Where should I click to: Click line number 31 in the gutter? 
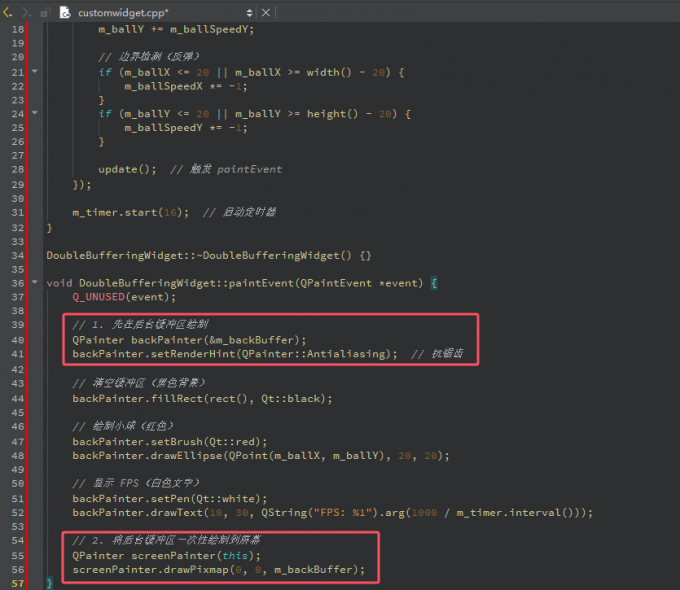click(x=15, y=213)
